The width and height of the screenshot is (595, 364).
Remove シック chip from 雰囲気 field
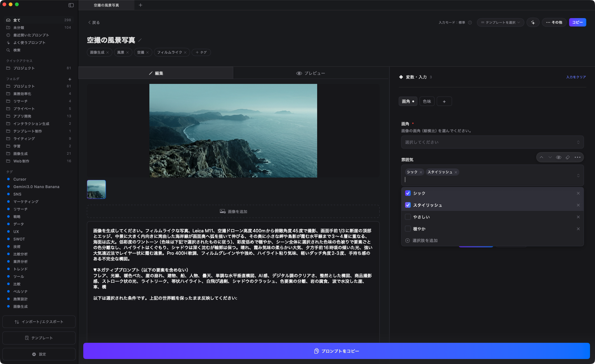pos(421,172)
